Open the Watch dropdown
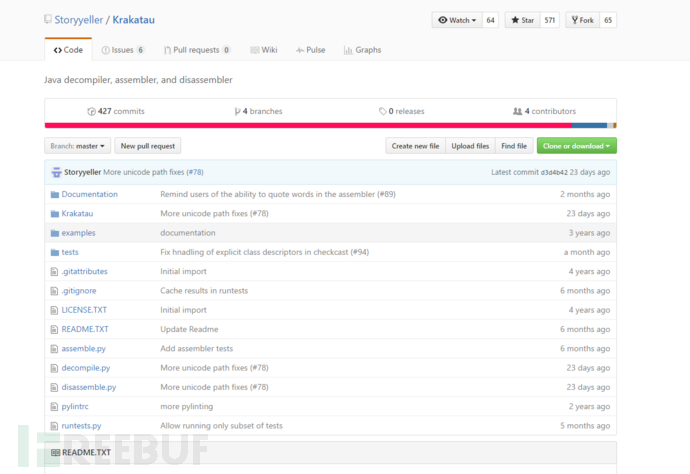 [x=457, y=20]
